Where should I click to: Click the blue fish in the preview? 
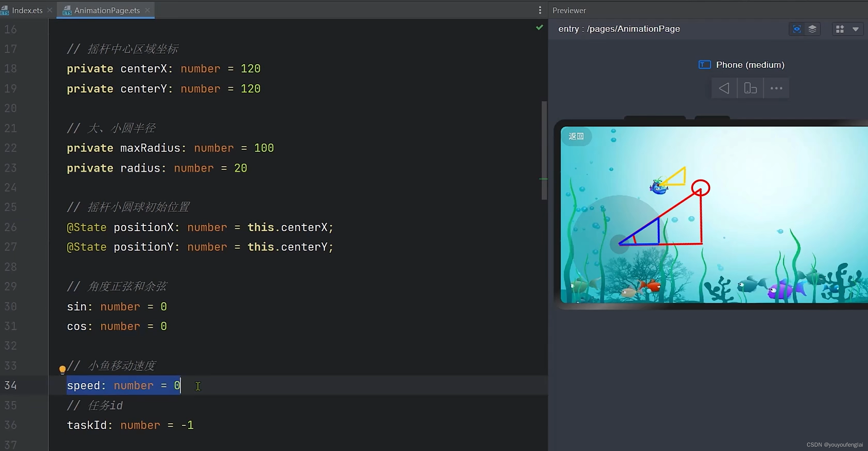(x=658, y=186)
